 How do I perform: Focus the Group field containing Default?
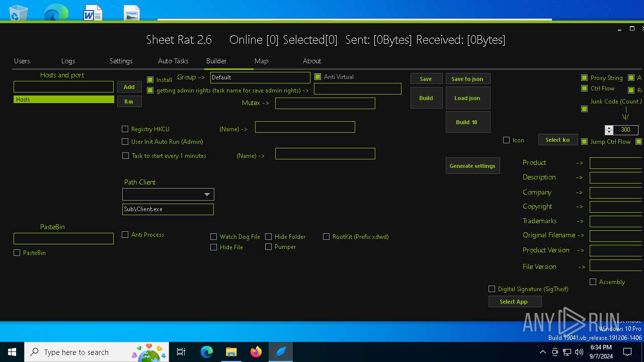260,77
